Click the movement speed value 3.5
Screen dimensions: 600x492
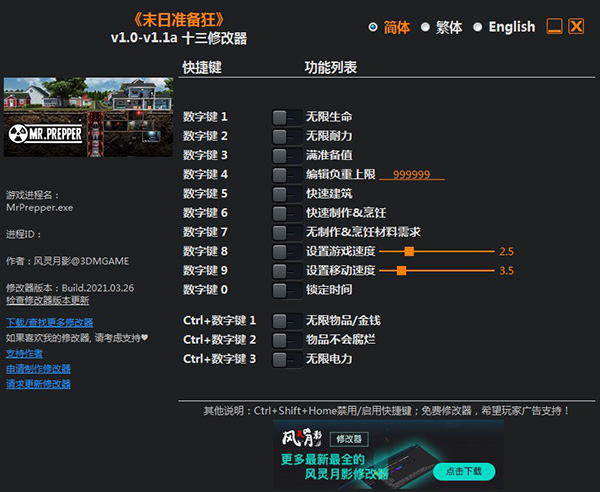[x=506, y=271]
